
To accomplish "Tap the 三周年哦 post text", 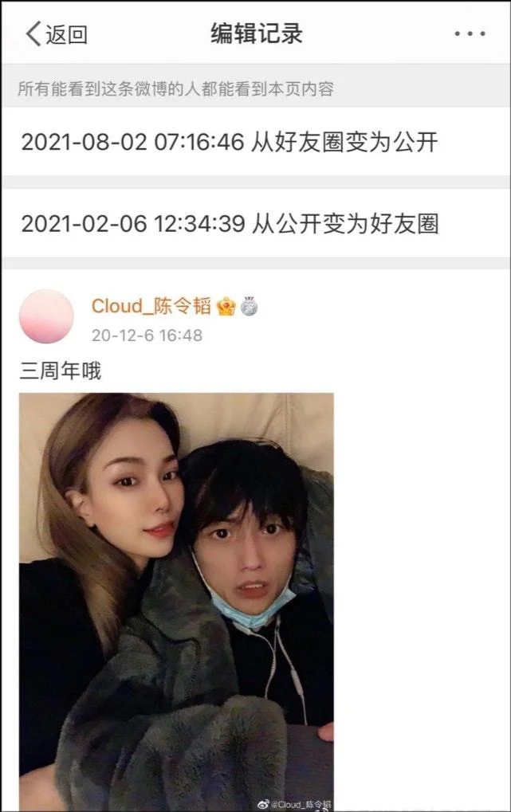I will pos(60,371).
